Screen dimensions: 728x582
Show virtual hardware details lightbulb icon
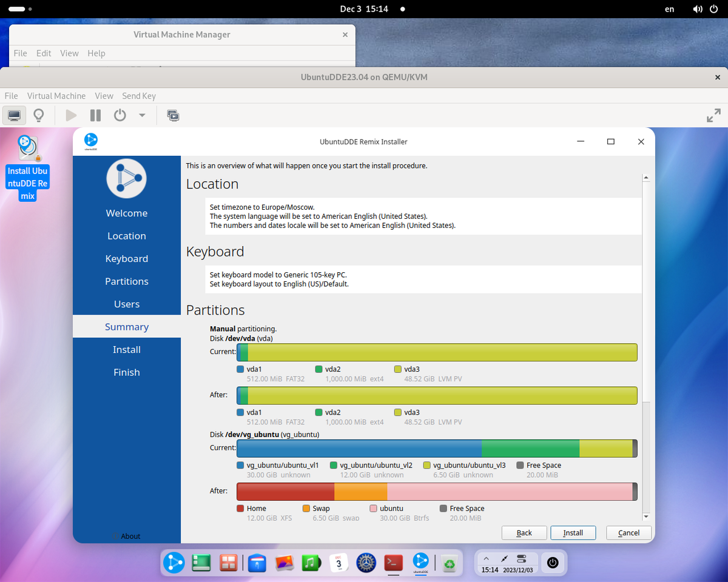39,115
